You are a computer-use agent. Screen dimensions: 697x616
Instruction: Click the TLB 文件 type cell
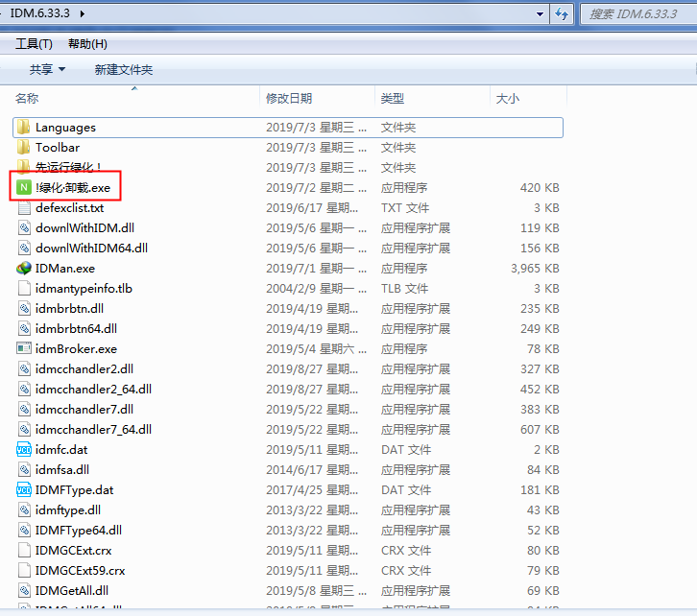404,289
